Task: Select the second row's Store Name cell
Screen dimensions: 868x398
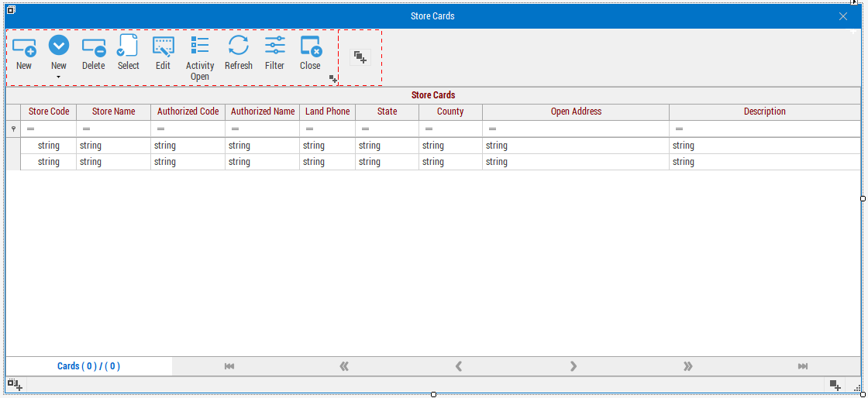Action: tap(113, 162)
